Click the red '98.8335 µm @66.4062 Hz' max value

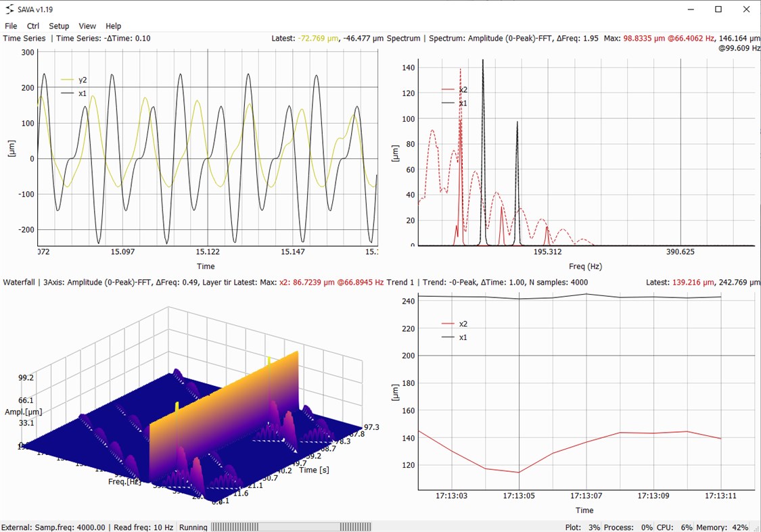[x=669, y=39]
